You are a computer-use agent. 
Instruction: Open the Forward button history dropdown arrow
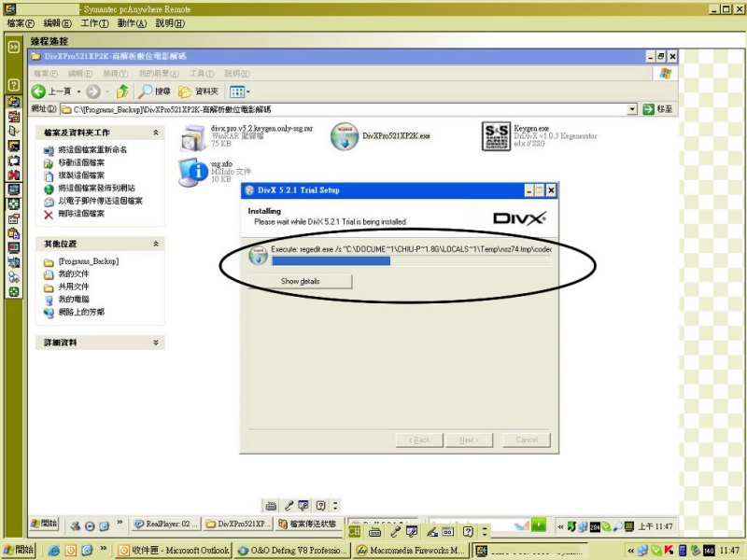[107, 91]
